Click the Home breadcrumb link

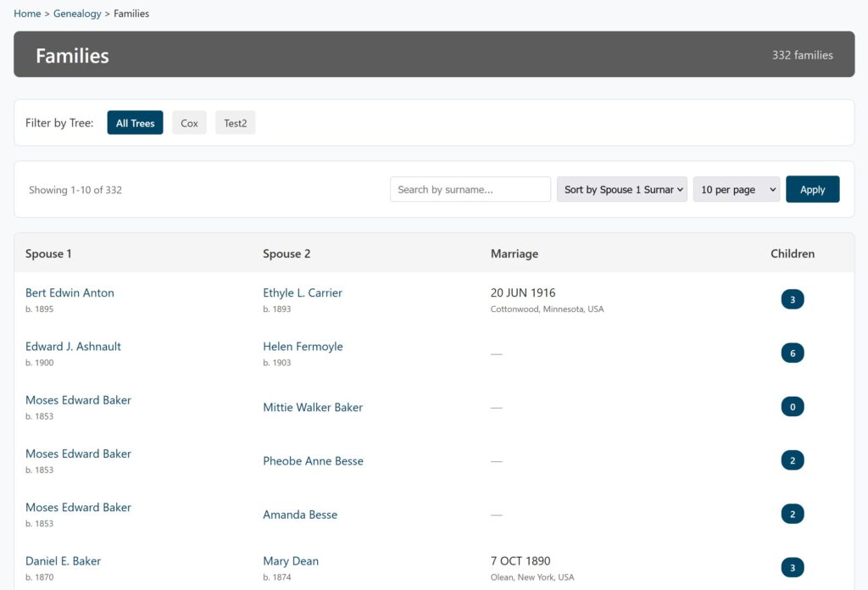pos(27,14)
